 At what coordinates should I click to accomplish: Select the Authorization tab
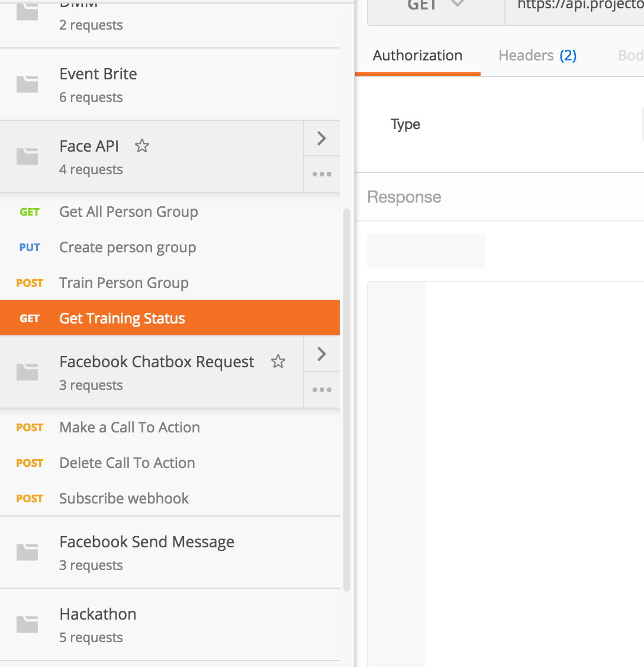(417, 56)
